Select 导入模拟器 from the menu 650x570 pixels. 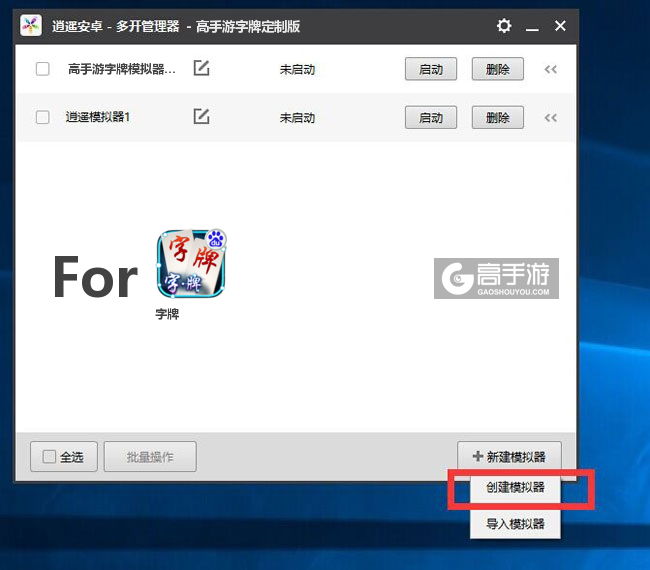[515, 523]
